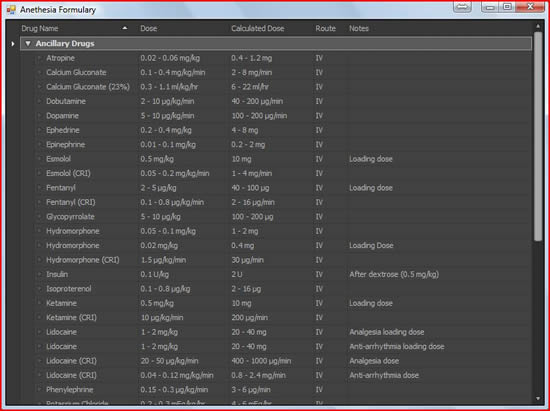Select the Ketamine (CRI) entry
The image size is (550, 411).
(x=71, y=317)
